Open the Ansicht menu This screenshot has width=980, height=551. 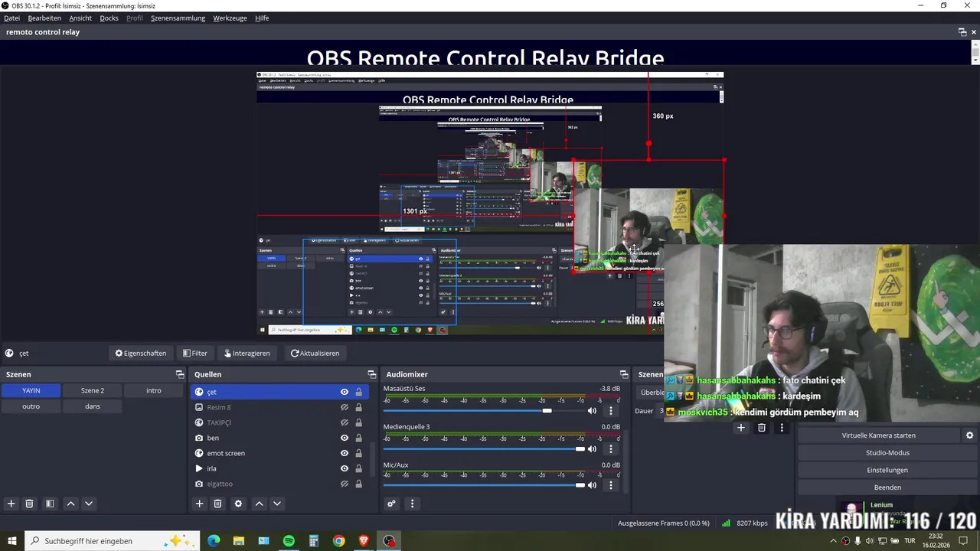80,18
